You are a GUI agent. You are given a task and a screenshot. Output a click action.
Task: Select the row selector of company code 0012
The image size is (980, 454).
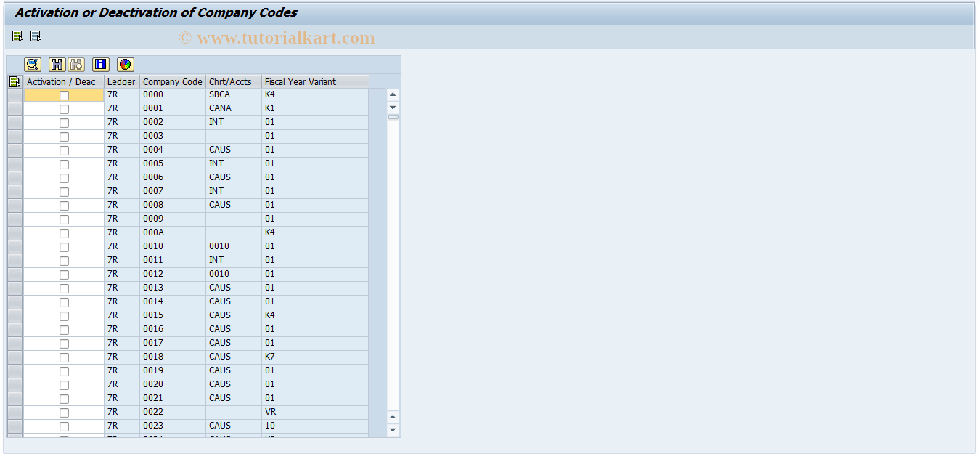coord(15,275)
